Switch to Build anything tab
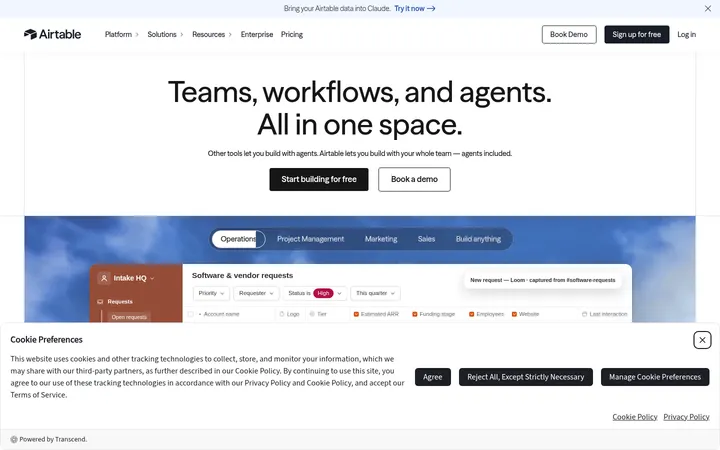The height and width of the screenshot is (450, 720). [478, 239]
